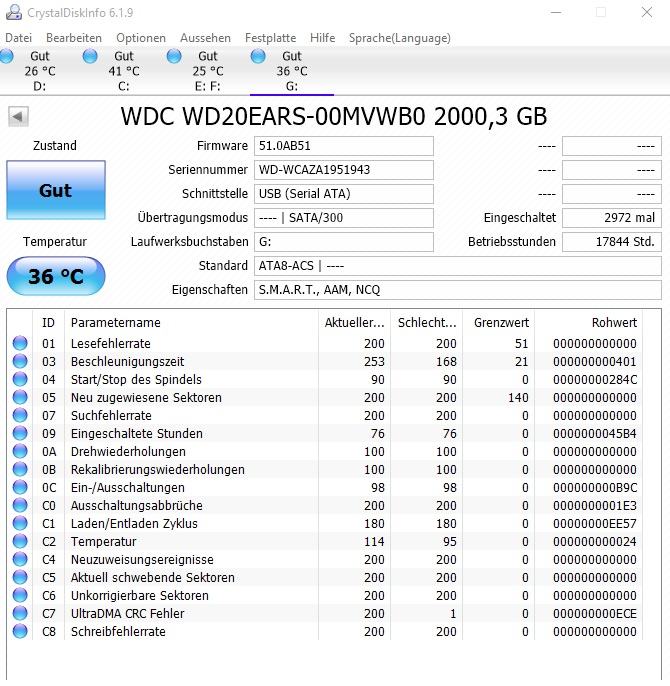The width and height of the screenshot is (670, 686).
Task: Click the Aktueller... column header
Action: point(354,323)
